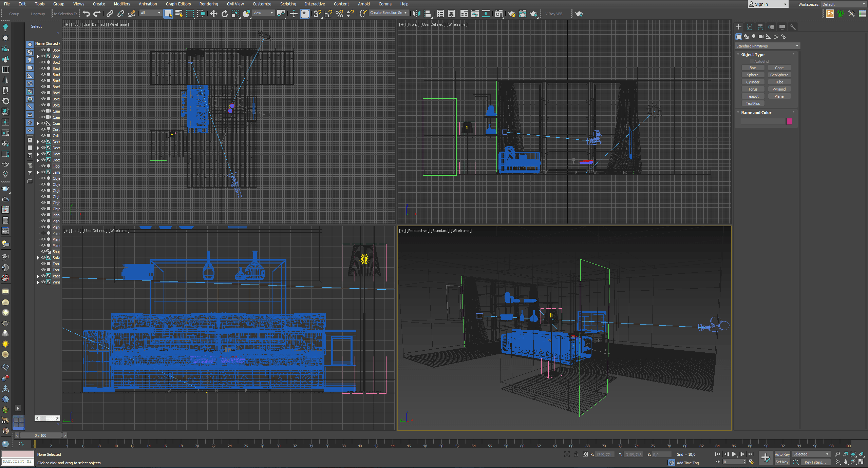The width and height of the screenshot is (868, 468).
Task: Toggle Percent Snap
Action: 339,14
